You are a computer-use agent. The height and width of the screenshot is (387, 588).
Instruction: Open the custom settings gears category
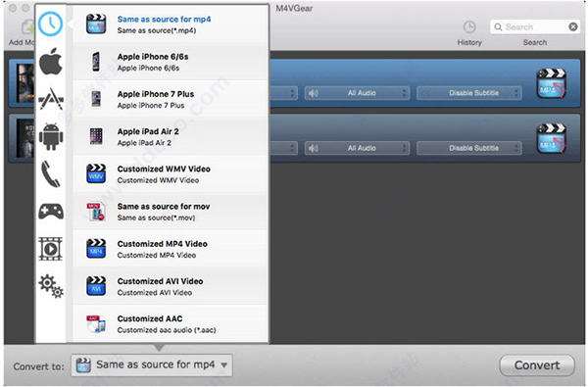[x=51, y=286]
